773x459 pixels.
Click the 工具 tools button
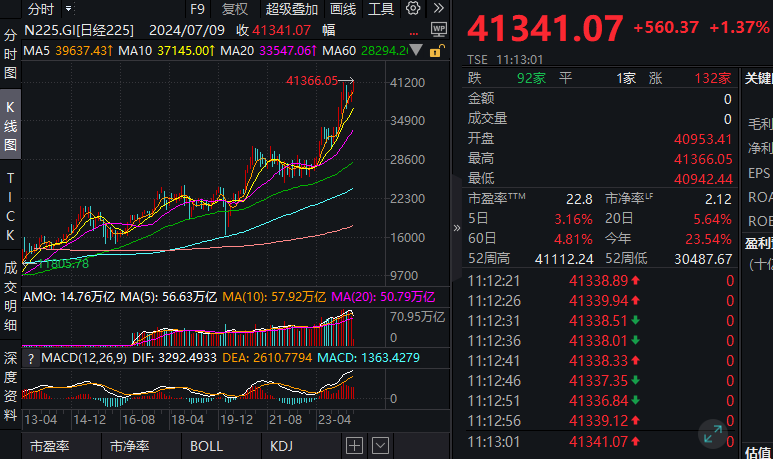click(381, 9)
